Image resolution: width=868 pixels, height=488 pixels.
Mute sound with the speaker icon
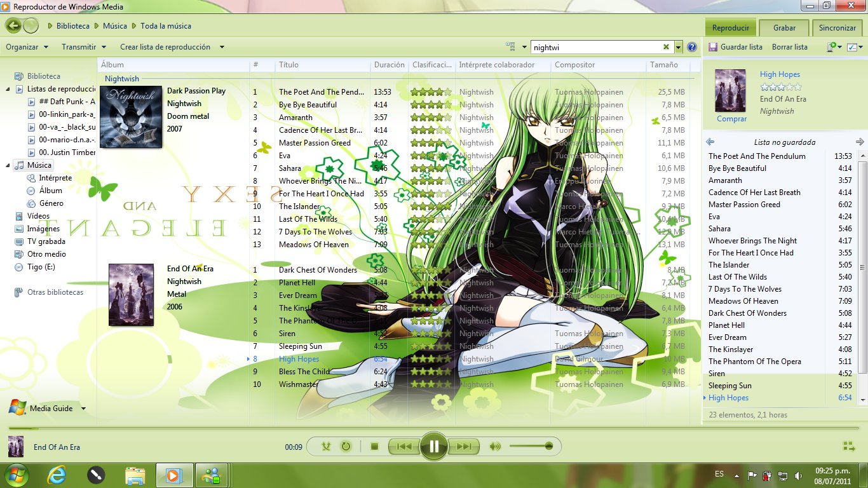[495, 447]
